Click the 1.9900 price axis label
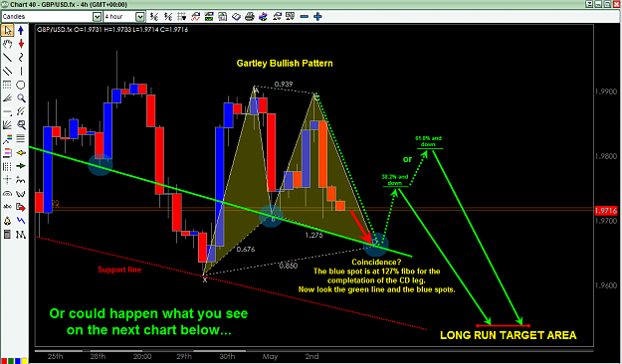Screen dimensions: 622x364 pos(606,91)
